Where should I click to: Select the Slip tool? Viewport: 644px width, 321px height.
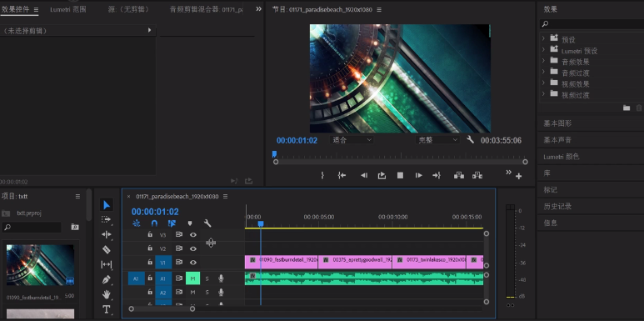tap(106, 264)
